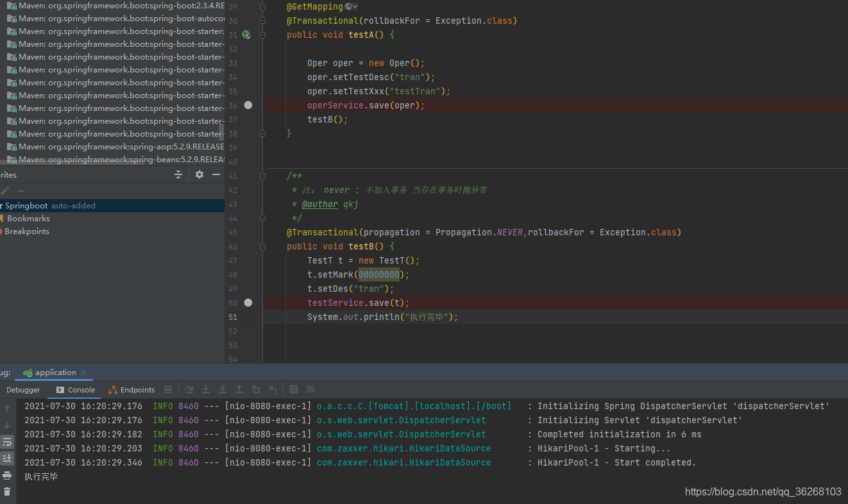848x504 pixels.
Task: Open the Endpoints tab
Action: (131, 390)
